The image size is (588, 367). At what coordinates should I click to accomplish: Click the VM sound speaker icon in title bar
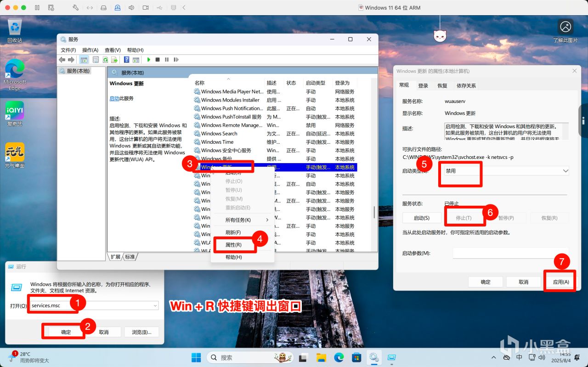point(132,8)
